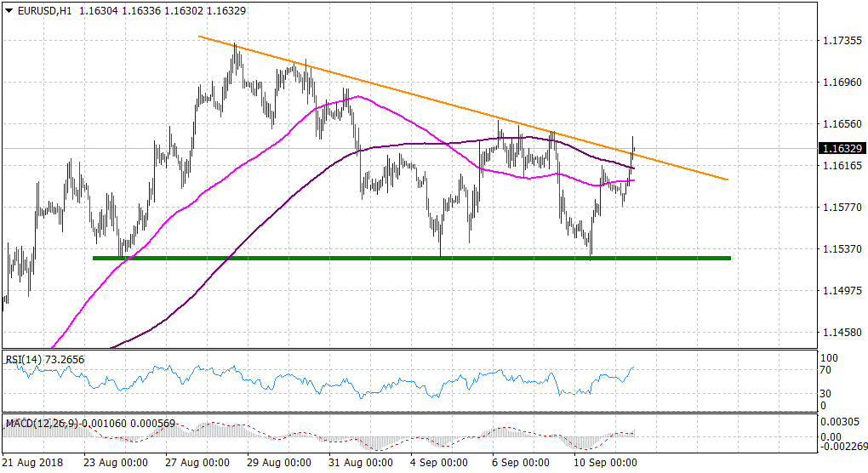Click the 21 Aug 2018 date label
The height and width of the screenshot is (473, 868).
pyautogui.click(x=31, y=464)
